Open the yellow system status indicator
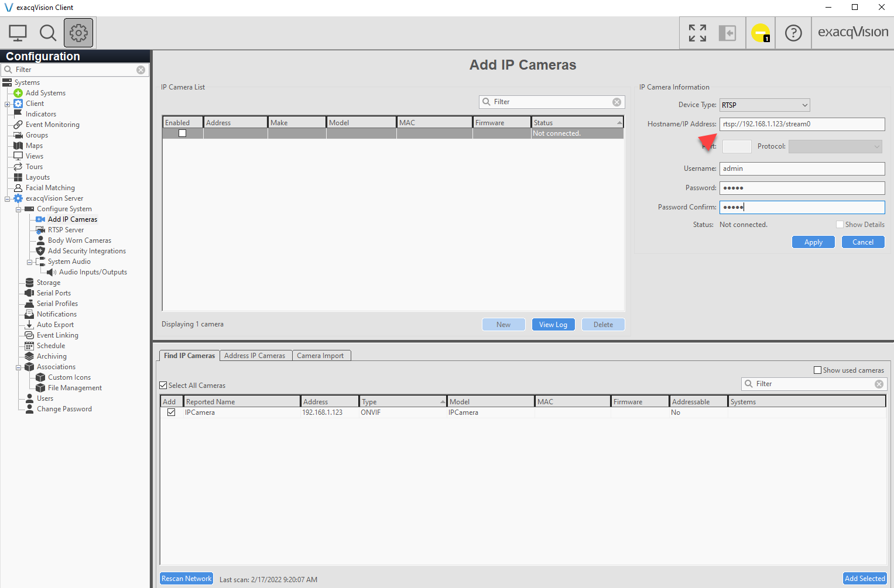Image resolution: width=894 pixels, height=588 pixels. pos(761,33)
